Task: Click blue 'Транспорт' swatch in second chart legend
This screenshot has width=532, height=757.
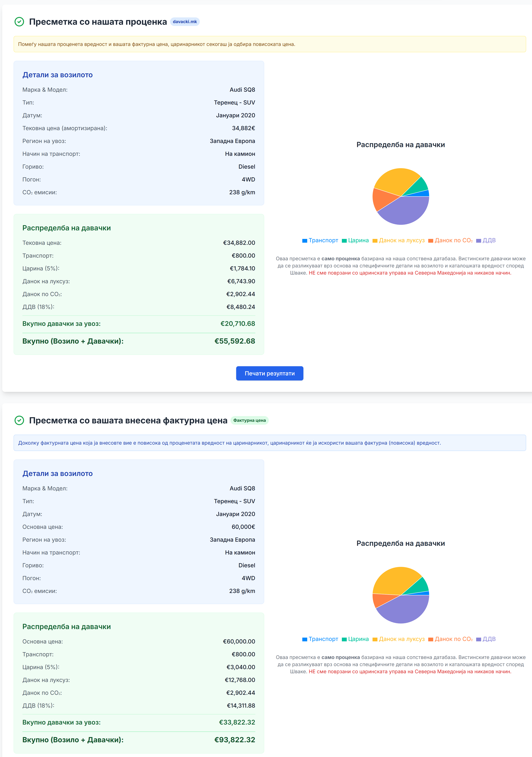Action: tap(305, 639)
